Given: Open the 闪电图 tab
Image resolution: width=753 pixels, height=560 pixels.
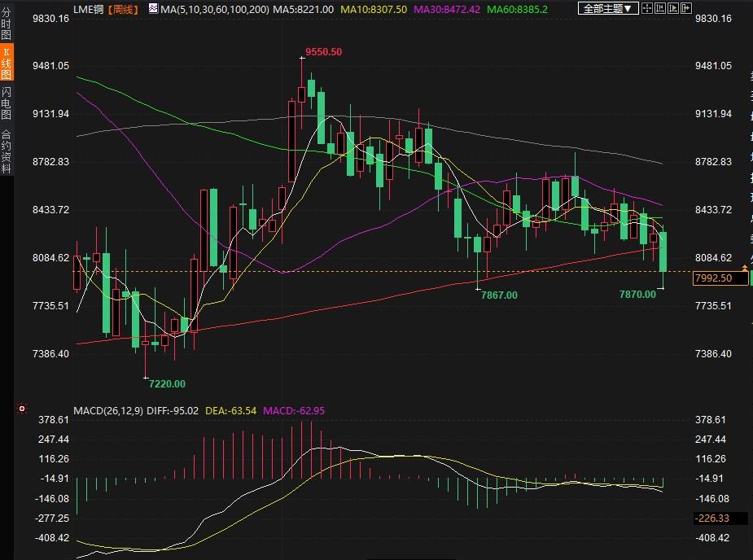Looking at the screenshot, I should click(x=7, y=102).
